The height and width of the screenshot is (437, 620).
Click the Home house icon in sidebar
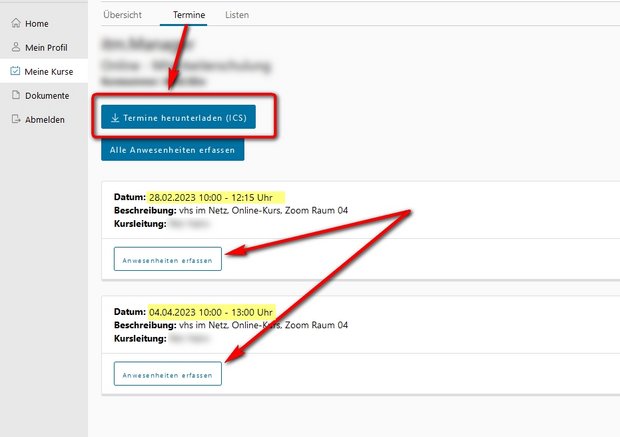coord(15,23)
